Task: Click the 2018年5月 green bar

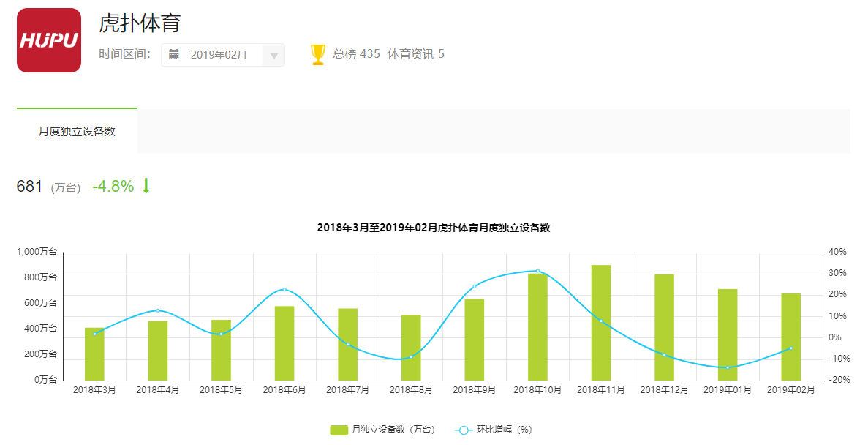Action: pos(221,351)
